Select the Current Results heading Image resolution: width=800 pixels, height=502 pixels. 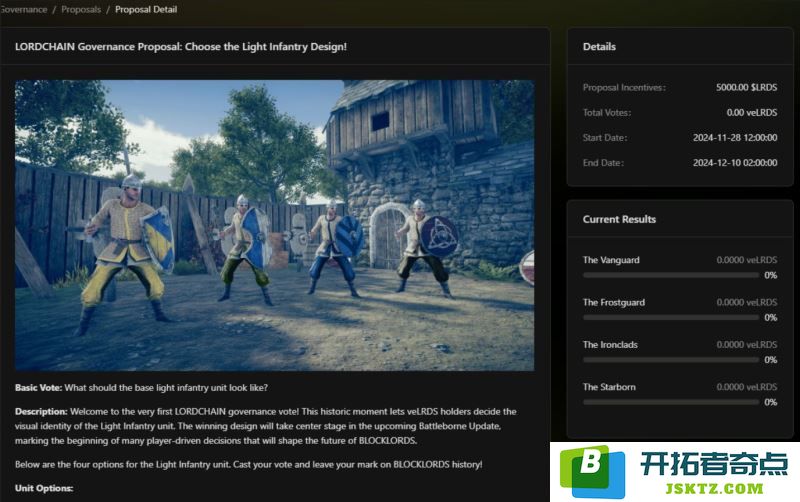click(x=619, y=219)
